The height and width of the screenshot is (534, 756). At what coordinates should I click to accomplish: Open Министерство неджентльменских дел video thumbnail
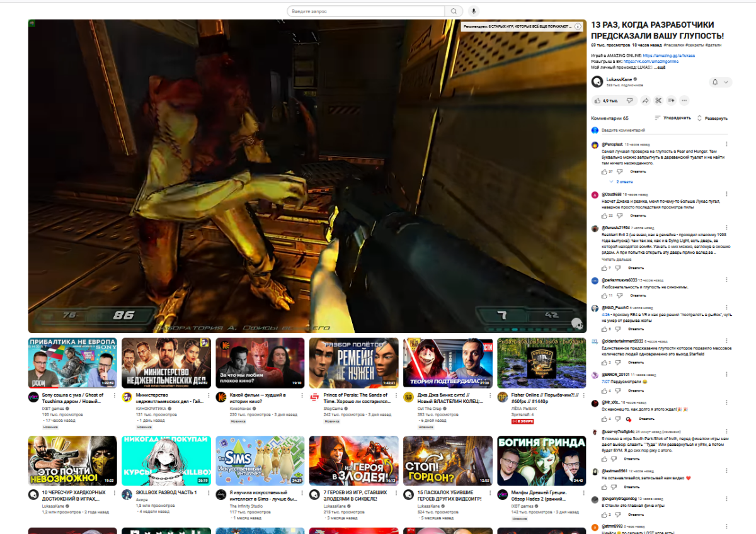(x=166, y=363)
